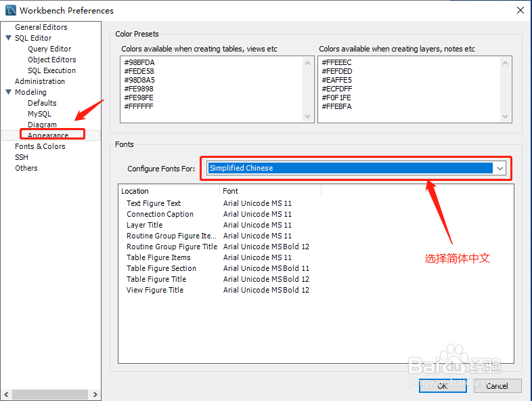Click the Font column header
The image size is (532, 401).
[x=271, y=191]
